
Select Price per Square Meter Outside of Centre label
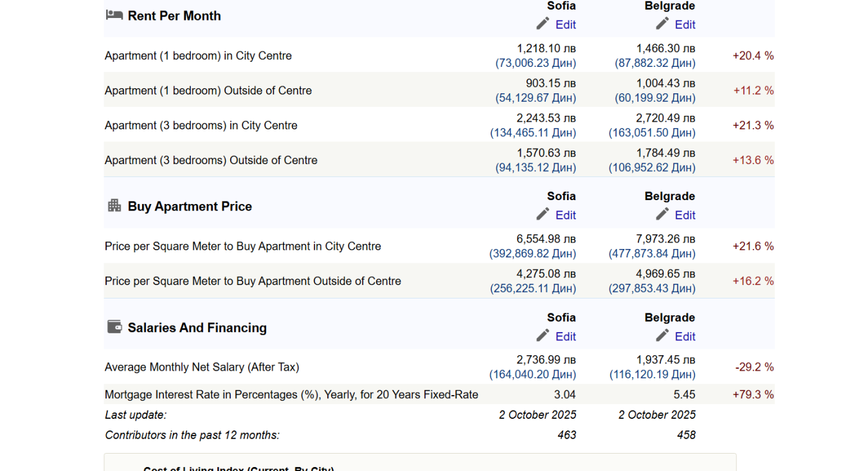click(x=253, y=281)
